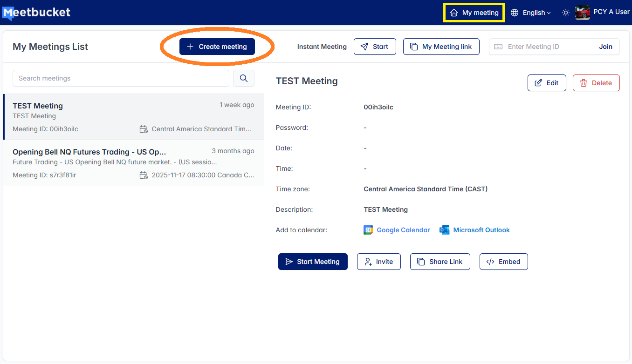632x364 pixels.
Task: Click the Meetbucket logo
Action: (x=36, y=13)
